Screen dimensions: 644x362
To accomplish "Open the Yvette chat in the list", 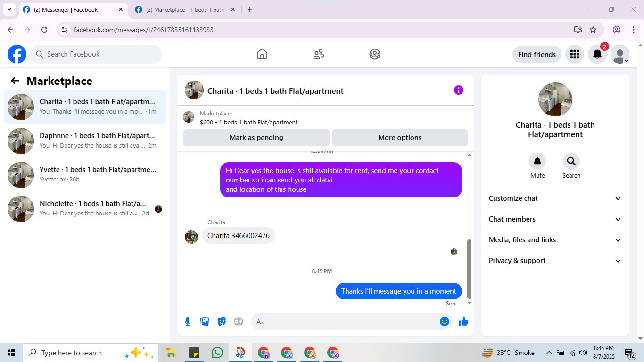I will pos(85,175).
